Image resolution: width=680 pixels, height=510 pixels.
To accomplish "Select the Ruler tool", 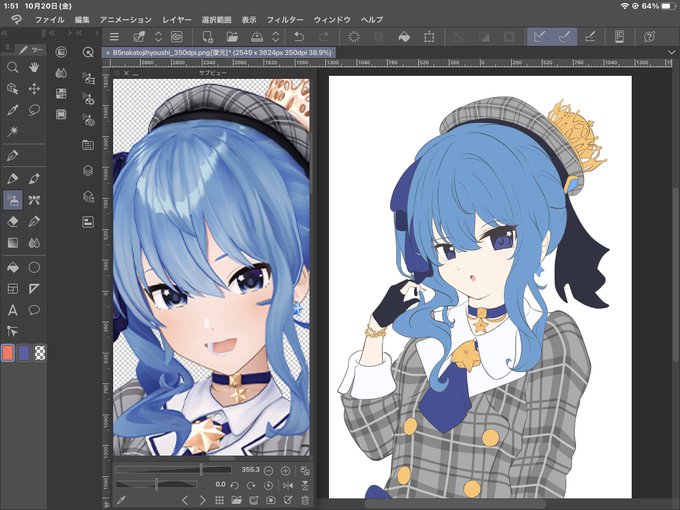I will [34, 289].
